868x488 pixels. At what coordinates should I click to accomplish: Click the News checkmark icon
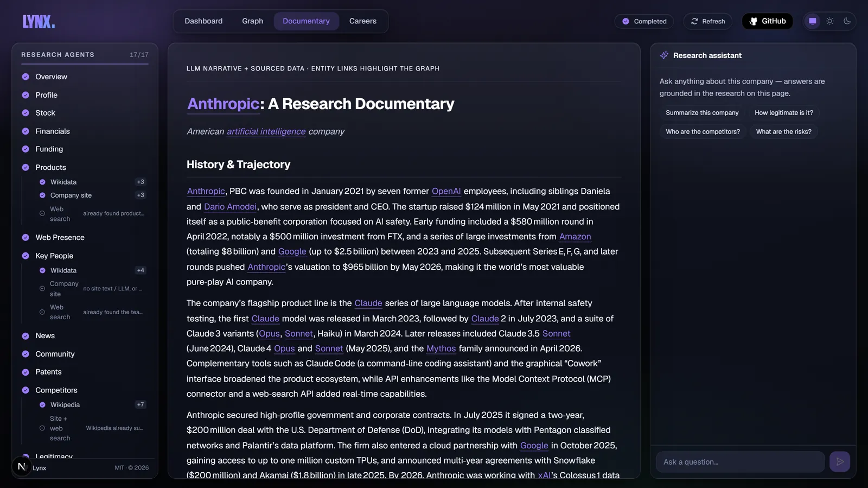coord(25,335)
